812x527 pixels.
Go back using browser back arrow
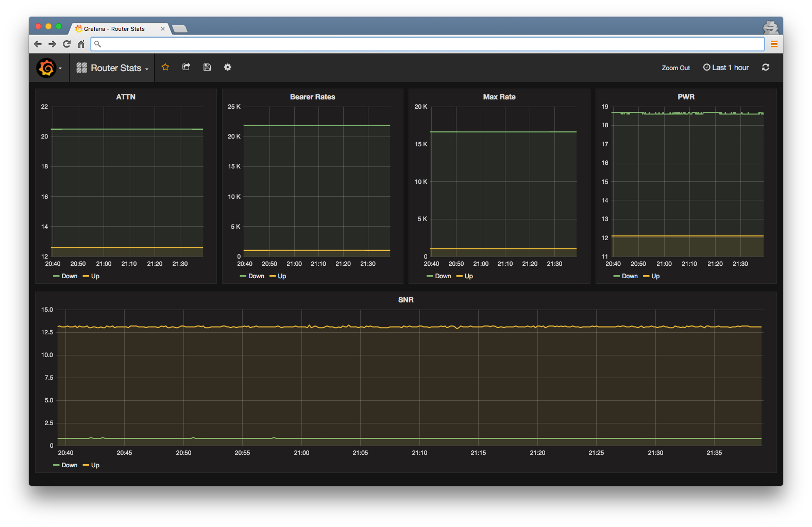click(38, 44)
